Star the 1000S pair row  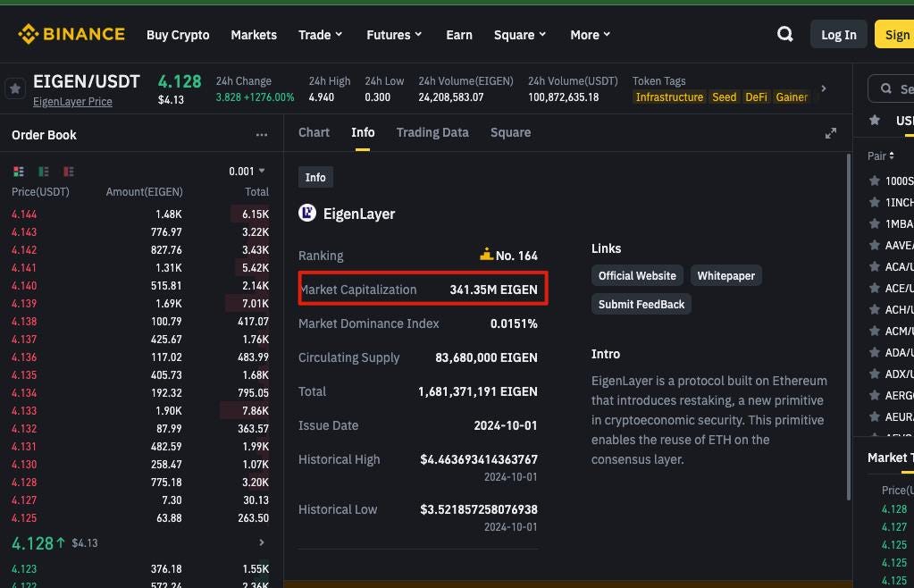(x=875, y=181)
